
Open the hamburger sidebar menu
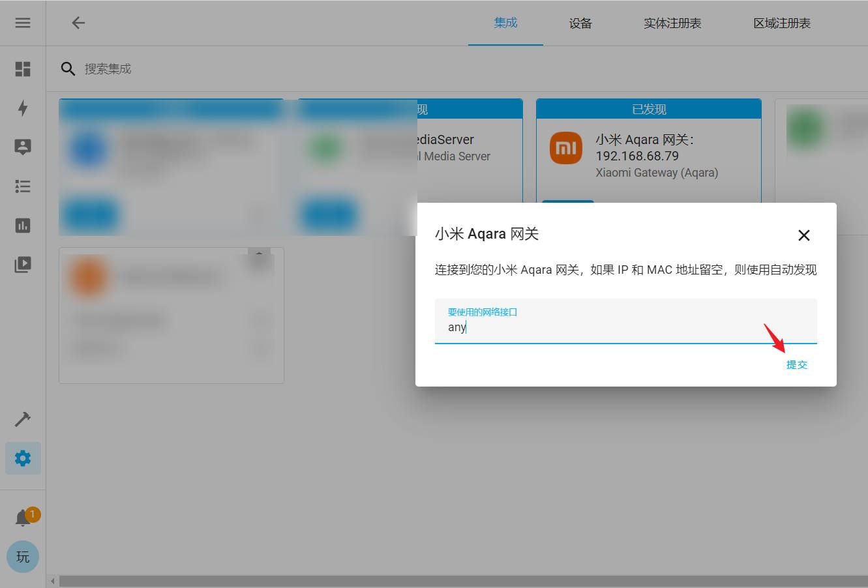(23, 23)
